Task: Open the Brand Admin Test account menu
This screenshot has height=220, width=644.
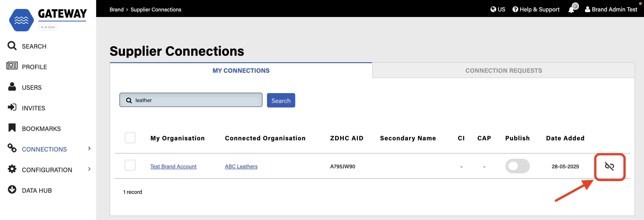Action: click(611, 9)
